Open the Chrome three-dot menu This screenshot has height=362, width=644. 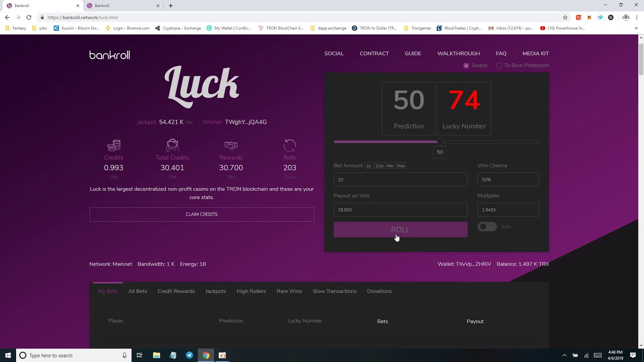click(x=637, y=17)
